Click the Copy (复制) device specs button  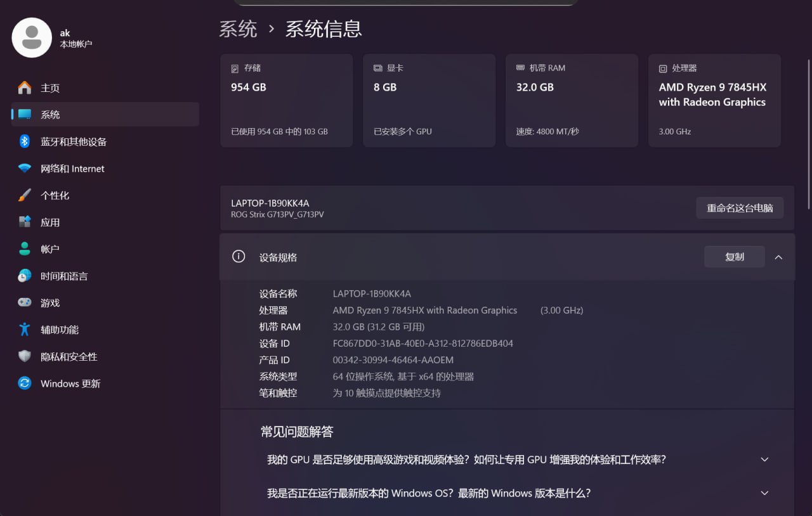point(734,257)
